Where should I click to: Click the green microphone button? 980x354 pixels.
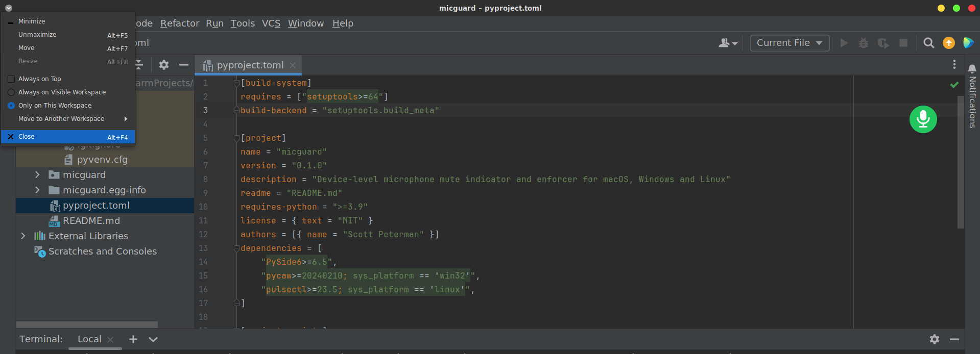923,119
